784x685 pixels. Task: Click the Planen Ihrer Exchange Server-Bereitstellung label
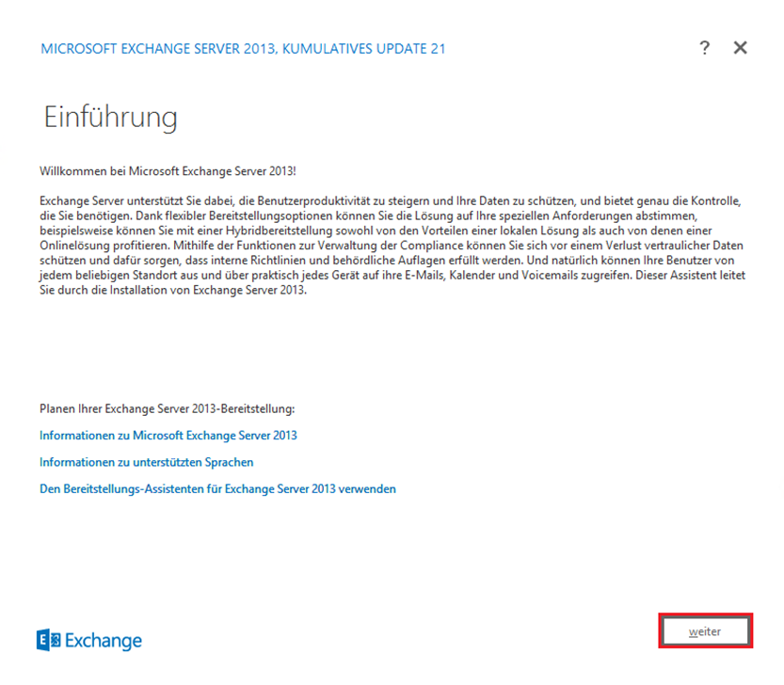167,409
